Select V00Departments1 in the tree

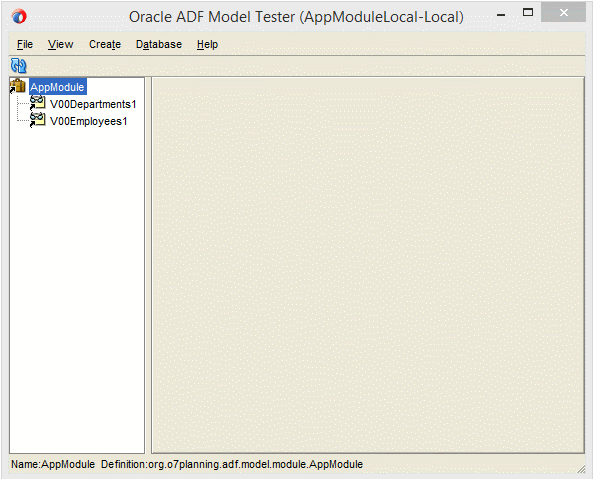pyautogui.click(x=93, y=104)
